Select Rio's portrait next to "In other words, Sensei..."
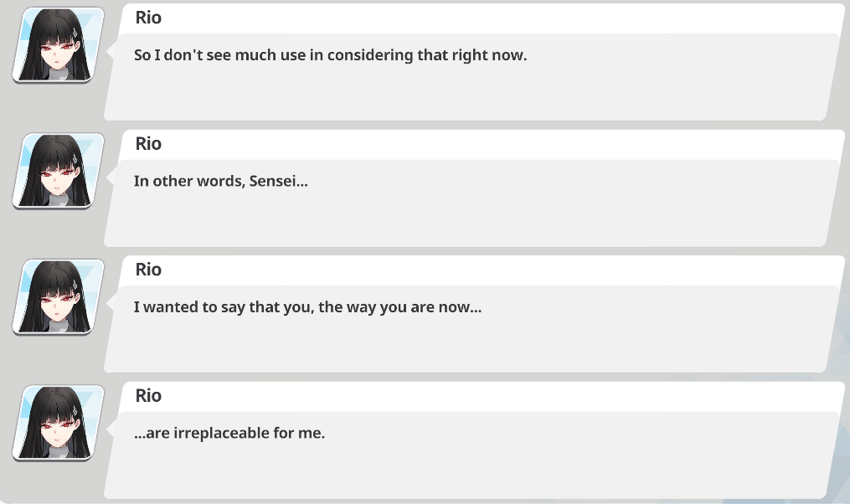This screenshot has height=504, width=850. coord(58,172)
